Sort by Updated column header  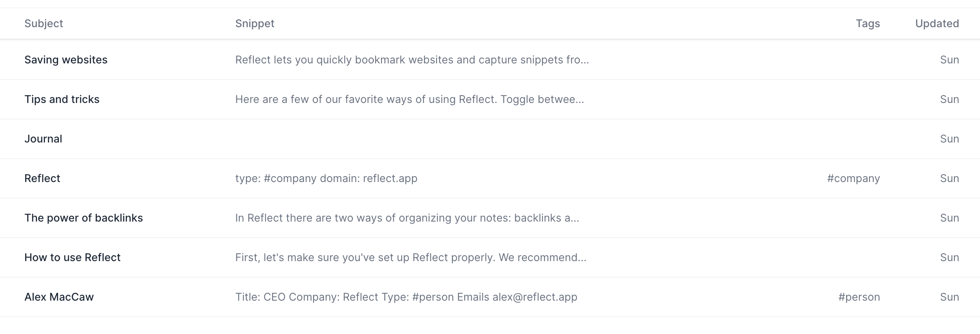[x=937, y=23]
